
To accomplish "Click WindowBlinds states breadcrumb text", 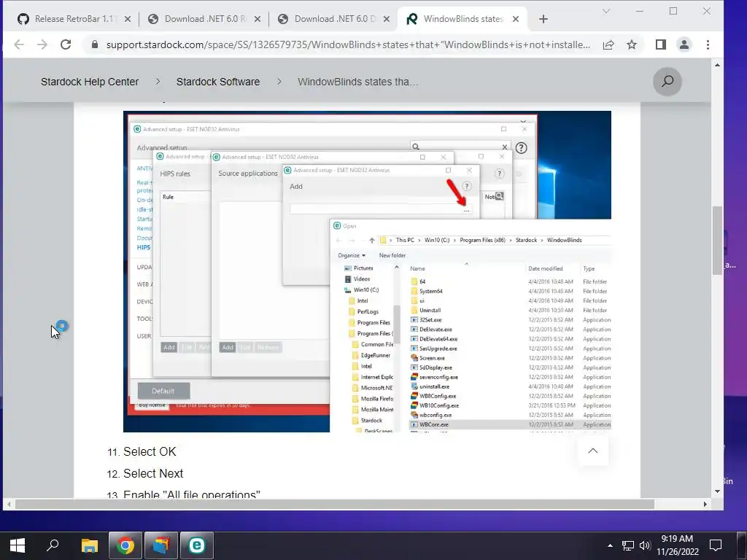I will pos(357,82).
